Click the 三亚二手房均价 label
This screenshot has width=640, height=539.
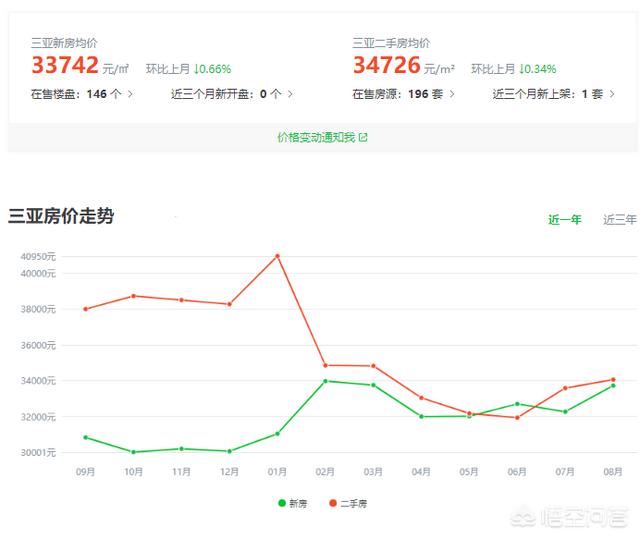tap(391, 43)
